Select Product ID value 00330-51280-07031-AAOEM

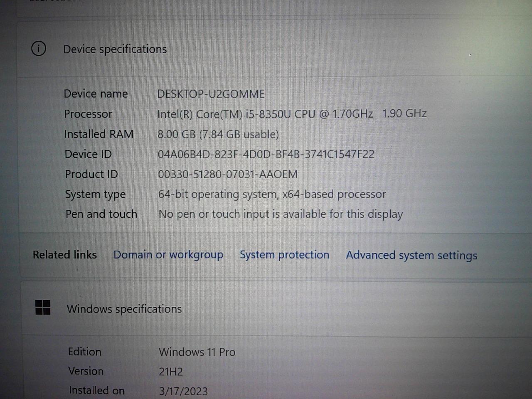[x=228, y=174]
